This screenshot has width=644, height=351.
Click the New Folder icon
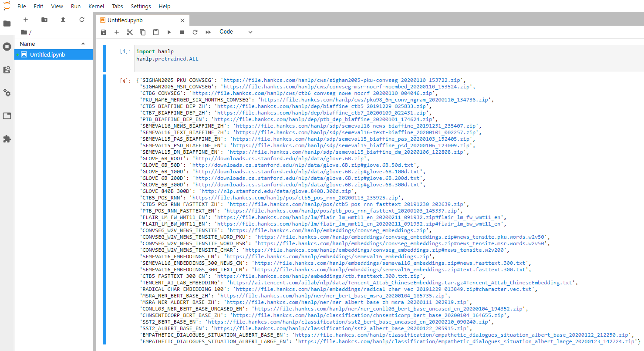coord(44,20)
